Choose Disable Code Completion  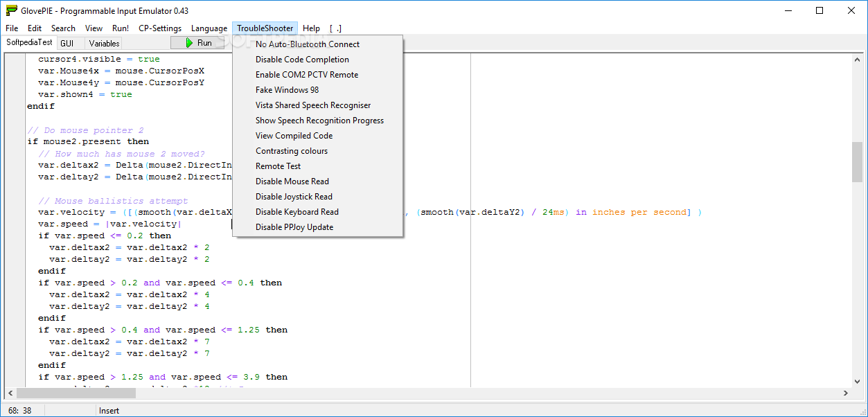(318, 60)
